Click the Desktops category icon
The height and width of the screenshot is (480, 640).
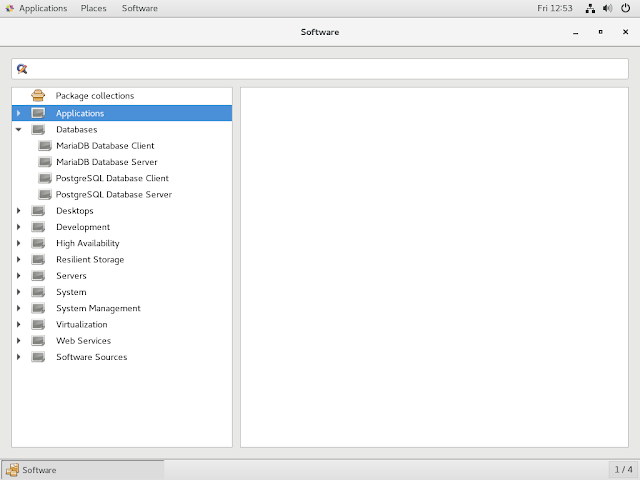[38, 211]
